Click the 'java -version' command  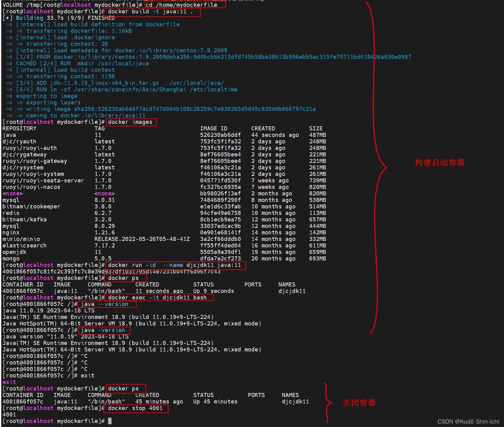point(103,330)
